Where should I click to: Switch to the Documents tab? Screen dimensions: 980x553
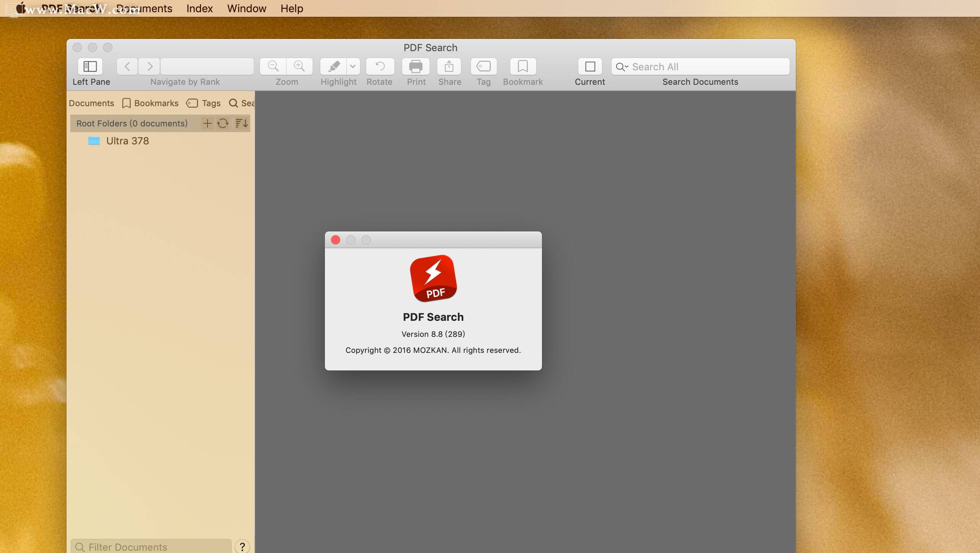tap(91, 103)
